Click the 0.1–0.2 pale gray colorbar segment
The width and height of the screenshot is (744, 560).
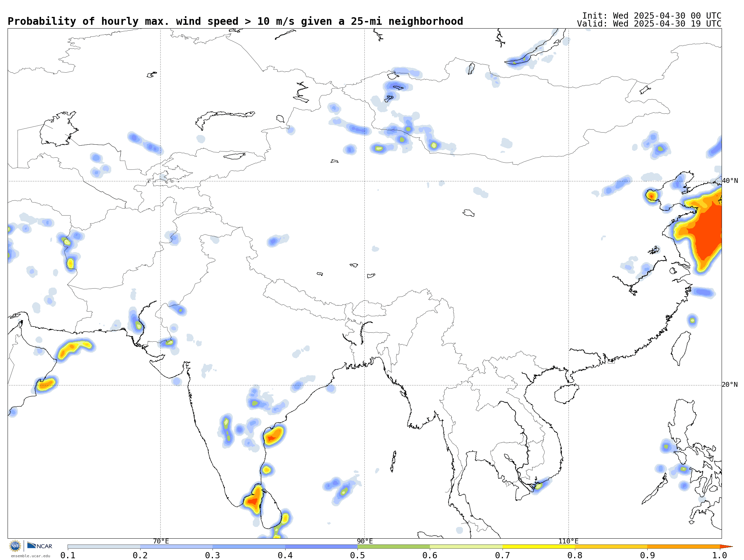point(104,547)
